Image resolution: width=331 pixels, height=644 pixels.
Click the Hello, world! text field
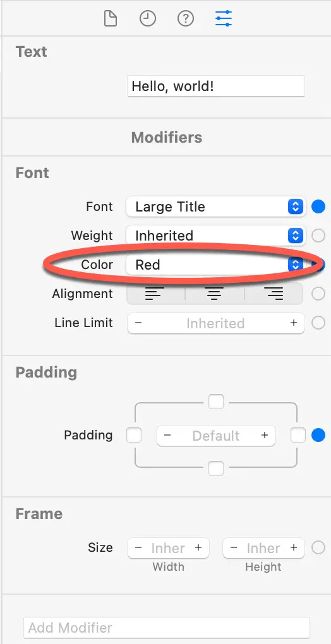[x=216, y=86]
